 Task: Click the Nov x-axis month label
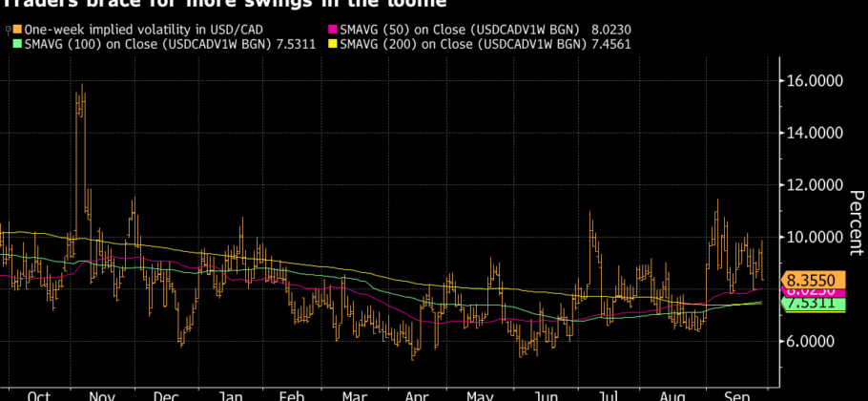(101, 395)
